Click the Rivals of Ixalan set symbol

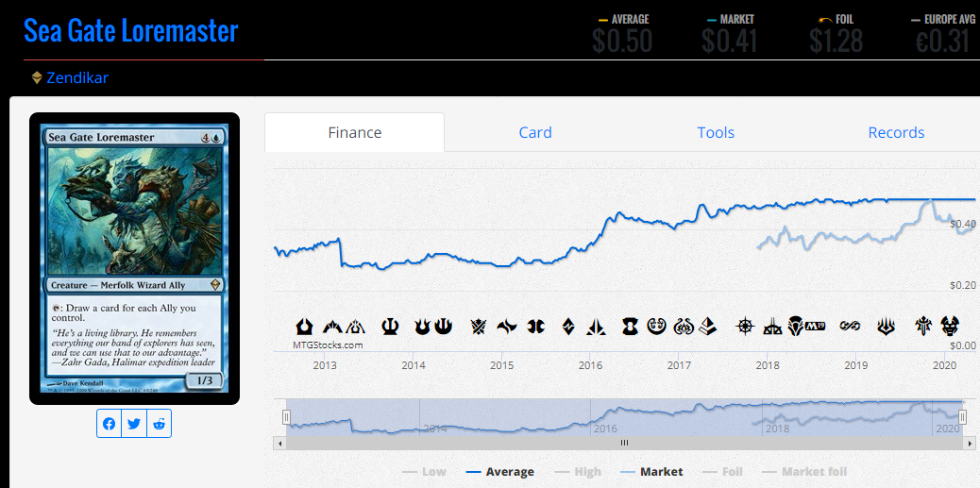tap(773, 327)
